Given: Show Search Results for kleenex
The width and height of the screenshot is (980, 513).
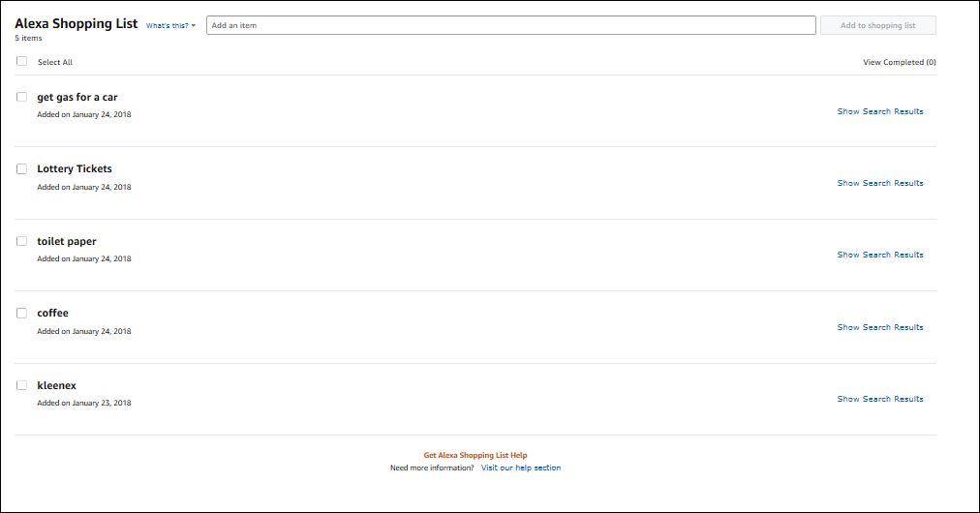Looking at the screenshot, I should coord(879,399).
